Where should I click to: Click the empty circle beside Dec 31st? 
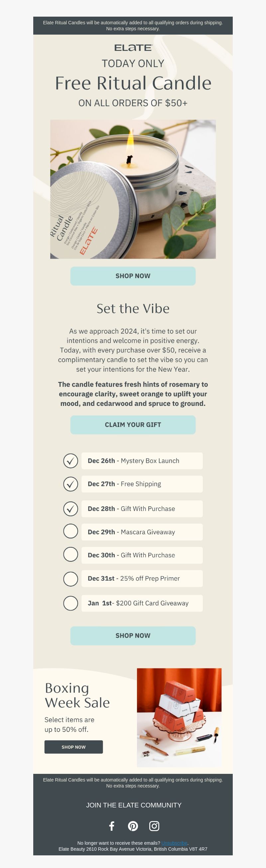click(x=71, y=579)
